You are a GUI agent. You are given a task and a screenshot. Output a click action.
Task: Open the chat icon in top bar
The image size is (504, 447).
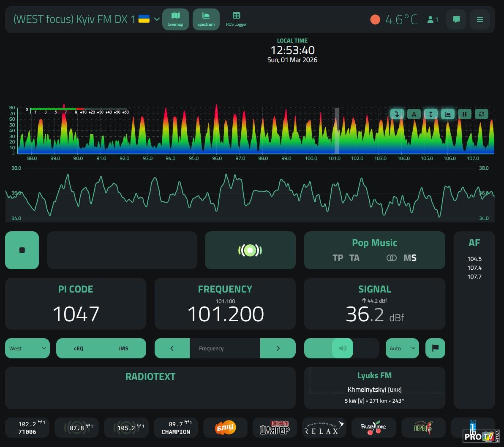(x=456, y=19)
